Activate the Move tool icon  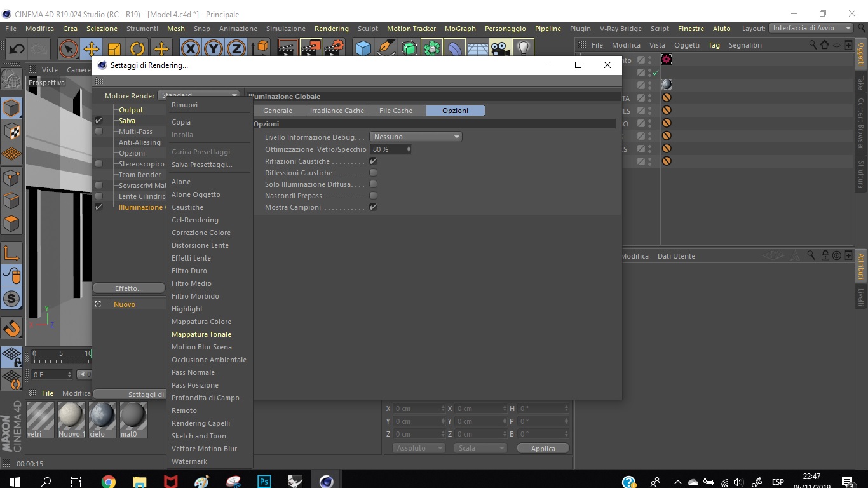(x=91, y=48)
